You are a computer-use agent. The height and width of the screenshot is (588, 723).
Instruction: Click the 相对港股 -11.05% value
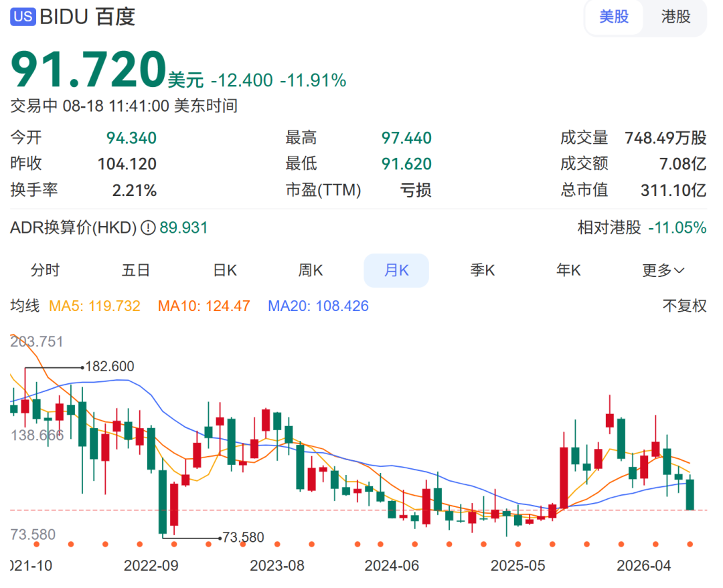[677, 227]
